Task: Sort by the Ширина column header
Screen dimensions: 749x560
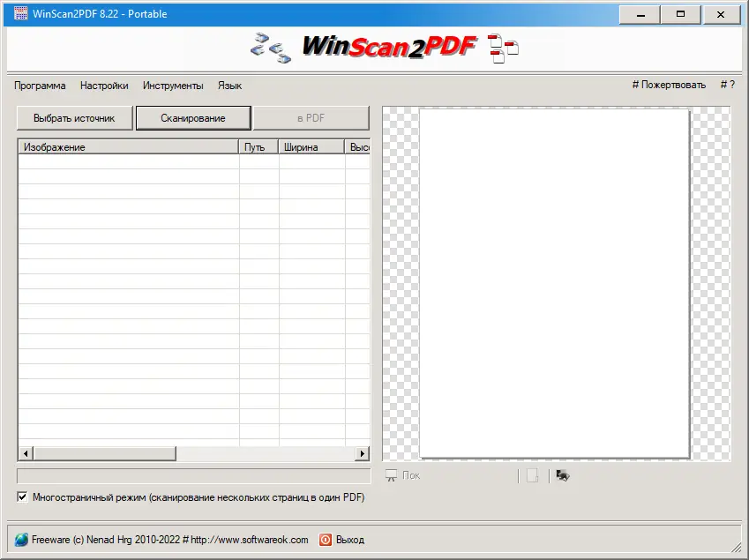Action: click(x=311, y=147)
